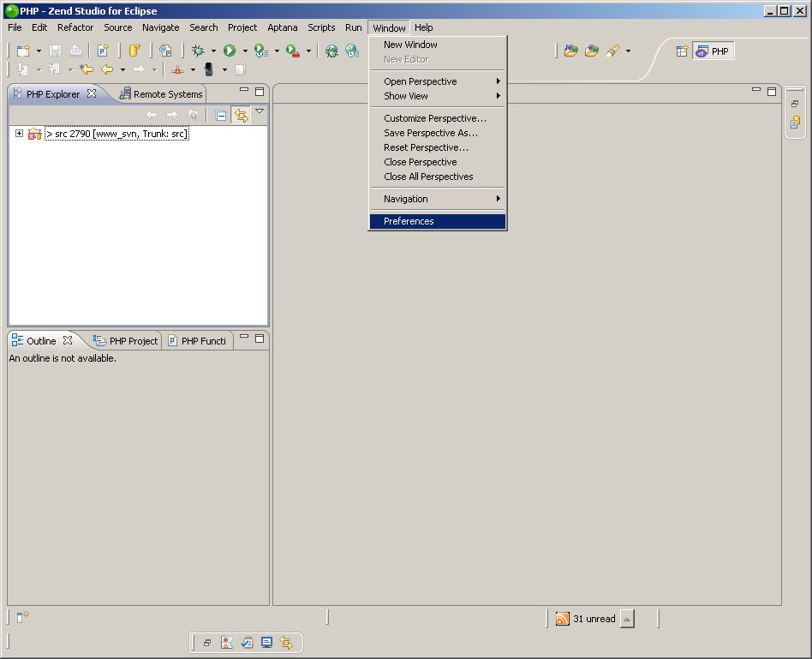
Task: Open the Debug dropdown arrow
Action: pos(213,51)
